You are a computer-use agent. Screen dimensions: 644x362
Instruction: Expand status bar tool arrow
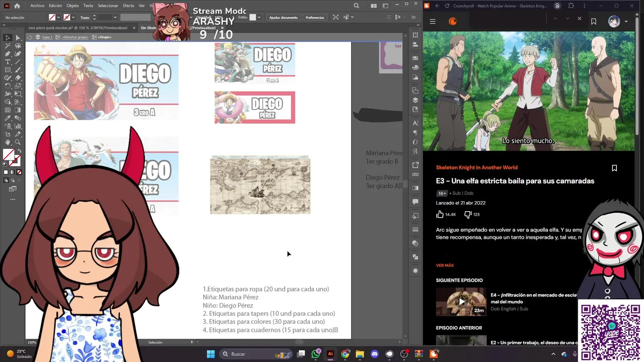point(192,342)
